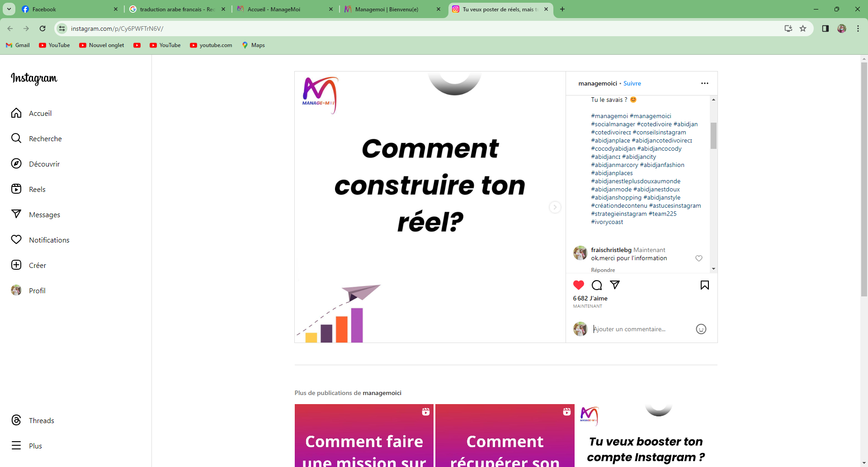Image resolution: width=868 pixels, height=467 pixels.
Task: Go to the next carousel slide arrow
Action: (x=555, y=207)
